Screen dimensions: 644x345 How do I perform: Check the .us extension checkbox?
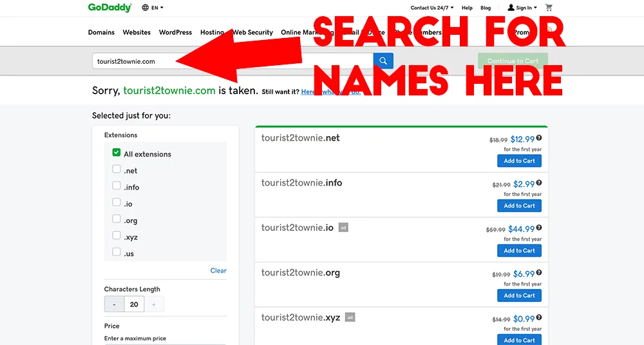pyautogui.click(x=117, y=251)
